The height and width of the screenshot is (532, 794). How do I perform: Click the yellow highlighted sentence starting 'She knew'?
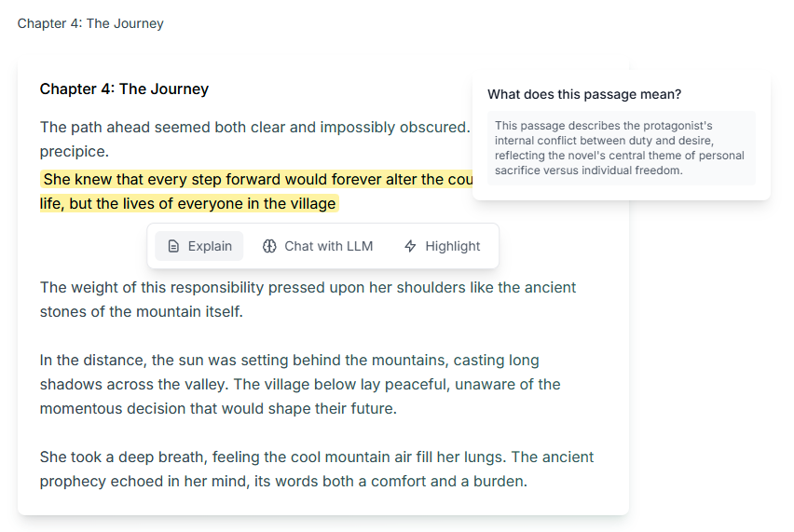pos(256,179)
